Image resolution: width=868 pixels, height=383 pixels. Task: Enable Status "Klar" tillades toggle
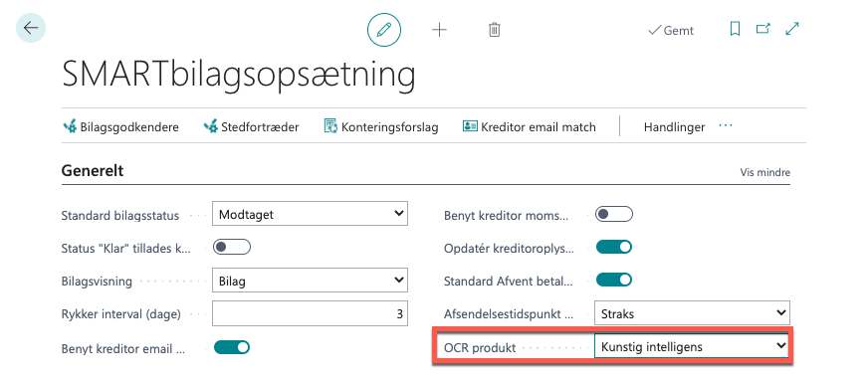(231, 247)
